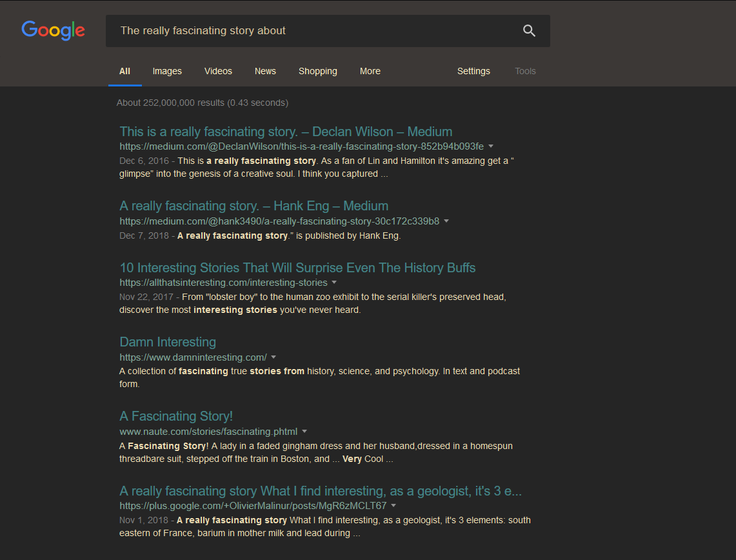Click the www.naute.com/stories/fascinating.phtml URL text
Screen dimensions: 736x560
pyautogui.click(x=208, y=432)
